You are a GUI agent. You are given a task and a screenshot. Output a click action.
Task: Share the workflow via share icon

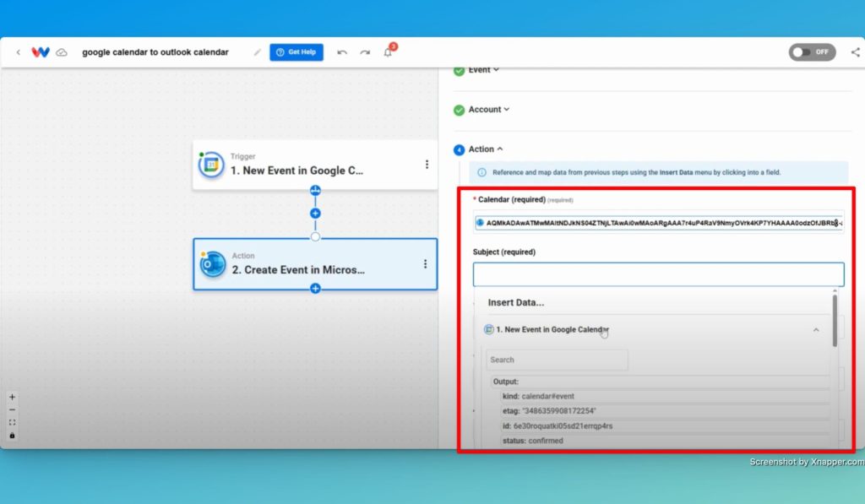point(855,52)
